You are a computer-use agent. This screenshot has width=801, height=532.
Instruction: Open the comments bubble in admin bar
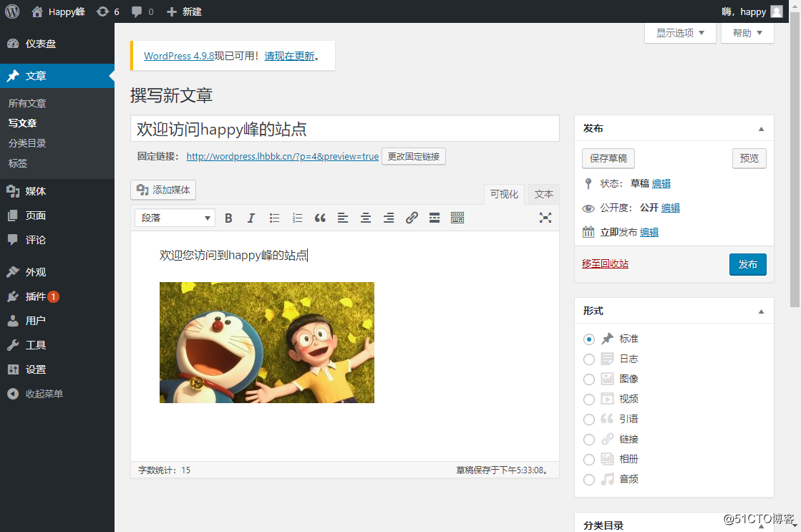(142, 11)
